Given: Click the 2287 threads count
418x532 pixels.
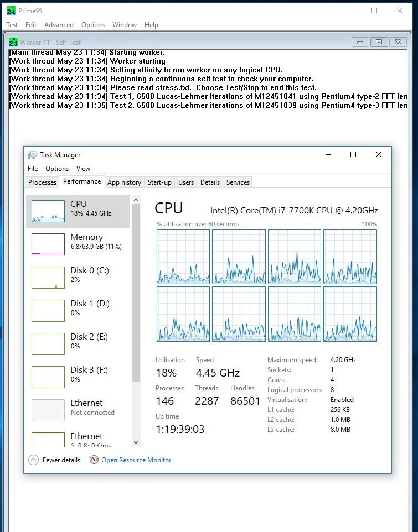Looking at the screenshot, I should [x=207, y=401].
